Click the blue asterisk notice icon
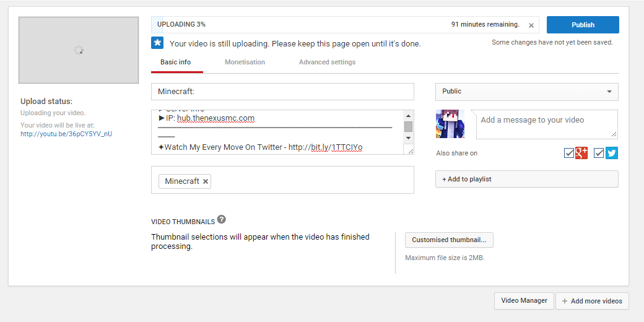The image size is (644, 322). [x=157, y=43]
